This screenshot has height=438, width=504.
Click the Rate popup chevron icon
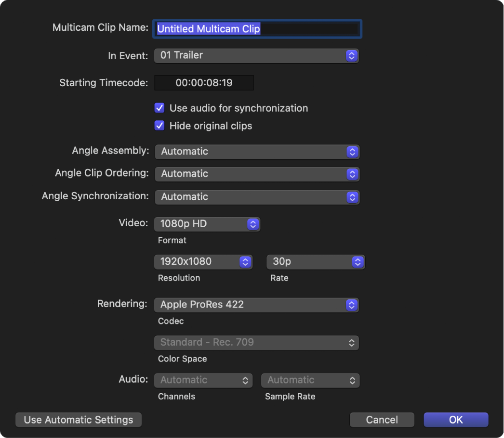click(357, 262)
